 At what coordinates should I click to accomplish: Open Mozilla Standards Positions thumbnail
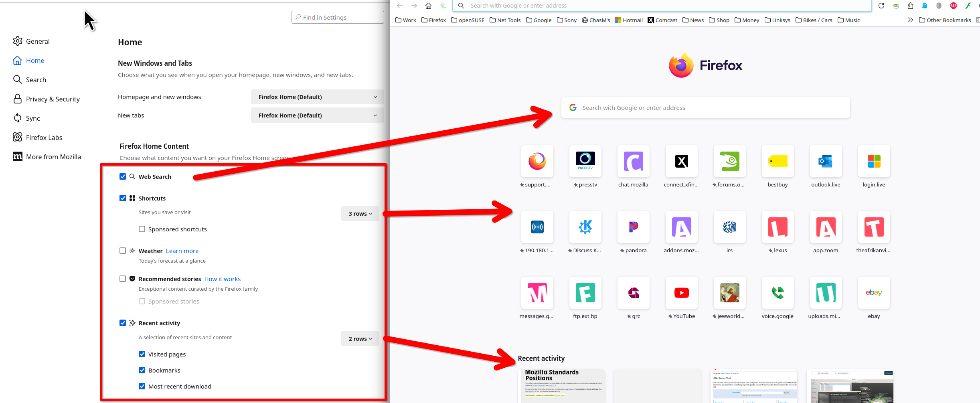pos(561,386)
